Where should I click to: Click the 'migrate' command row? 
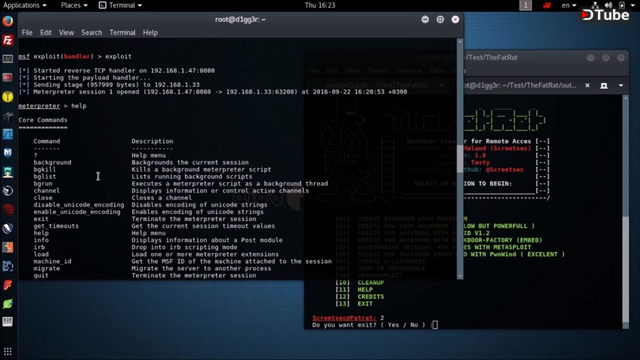tap(152, 269)
